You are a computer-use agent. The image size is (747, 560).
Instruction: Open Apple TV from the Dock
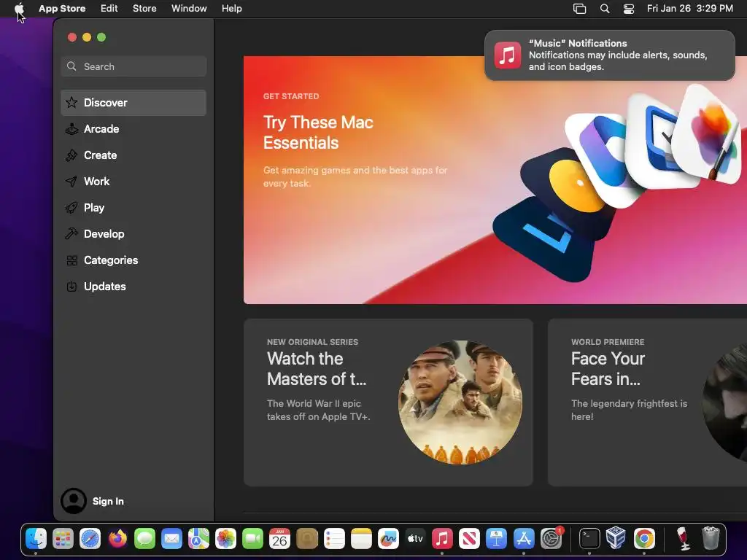coord(415,539)
